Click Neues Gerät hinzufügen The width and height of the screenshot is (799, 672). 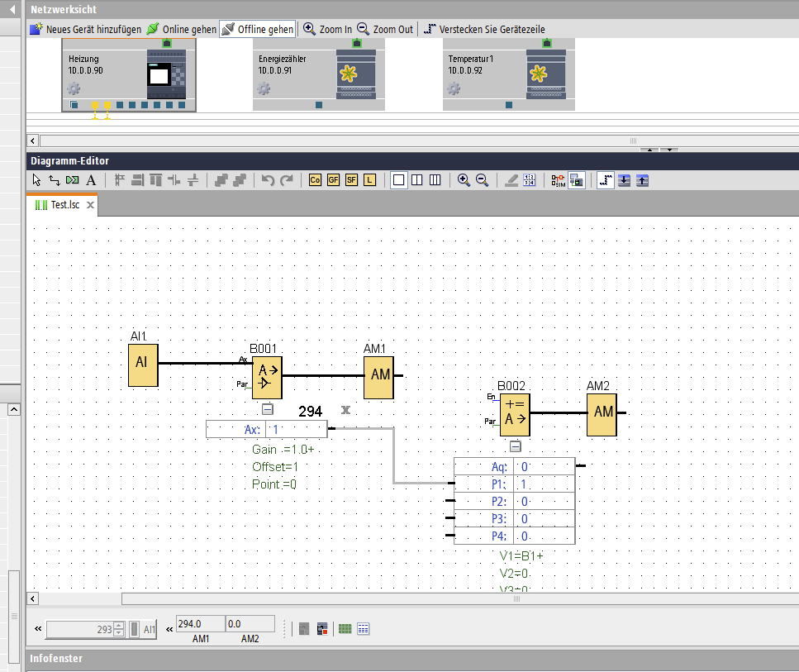pyautogui.click(x=85, y=29)
